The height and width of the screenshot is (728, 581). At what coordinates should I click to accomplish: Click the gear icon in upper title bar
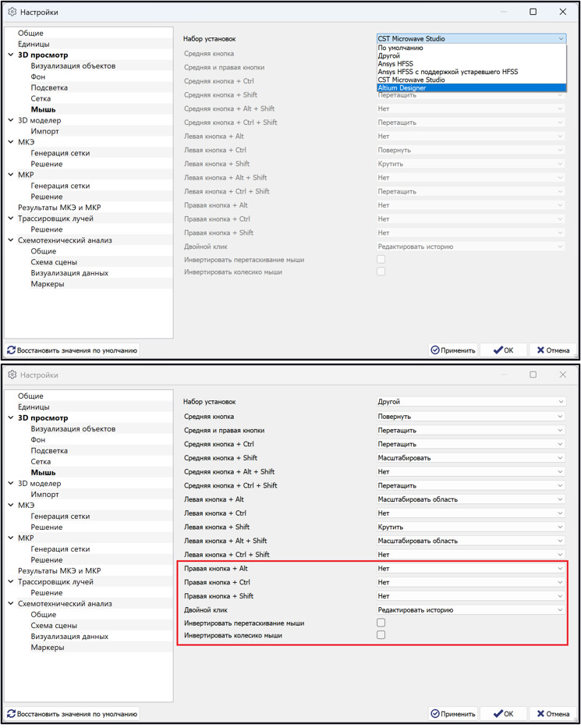click(x=12, y=12)
